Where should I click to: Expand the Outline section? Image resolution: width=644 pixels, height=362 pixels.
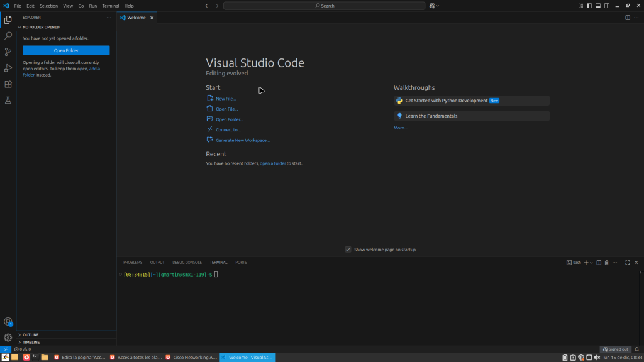[x=30, y=335]
